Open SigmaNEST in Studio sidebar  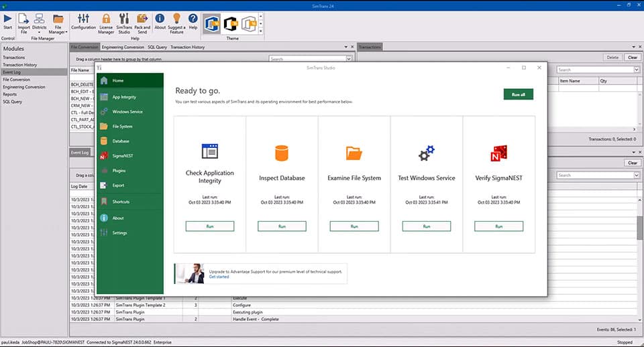point(130,156)
